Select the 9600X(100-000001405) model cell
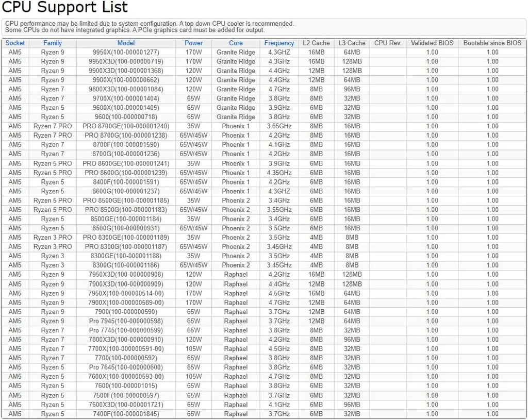528x420 pixels. pos(126,108)
